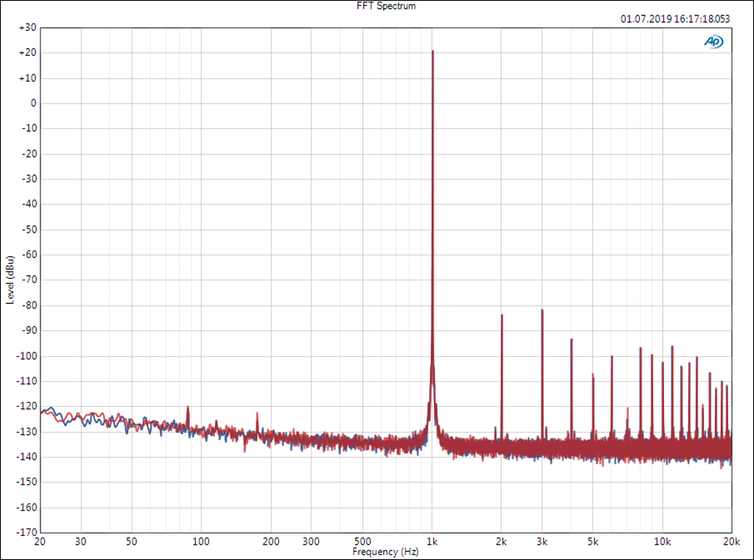Click the 100 frequency axis tick label
754x560 pixels.
(x=201, y=541)
